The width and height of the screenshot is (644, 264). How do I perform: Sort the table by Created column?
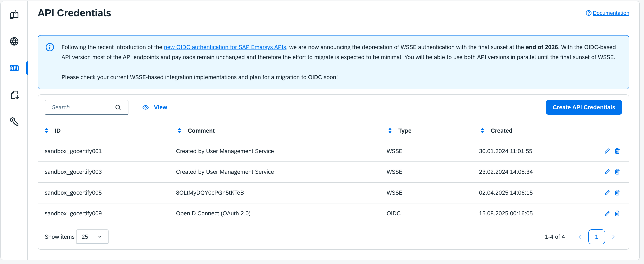coord(482,131)
